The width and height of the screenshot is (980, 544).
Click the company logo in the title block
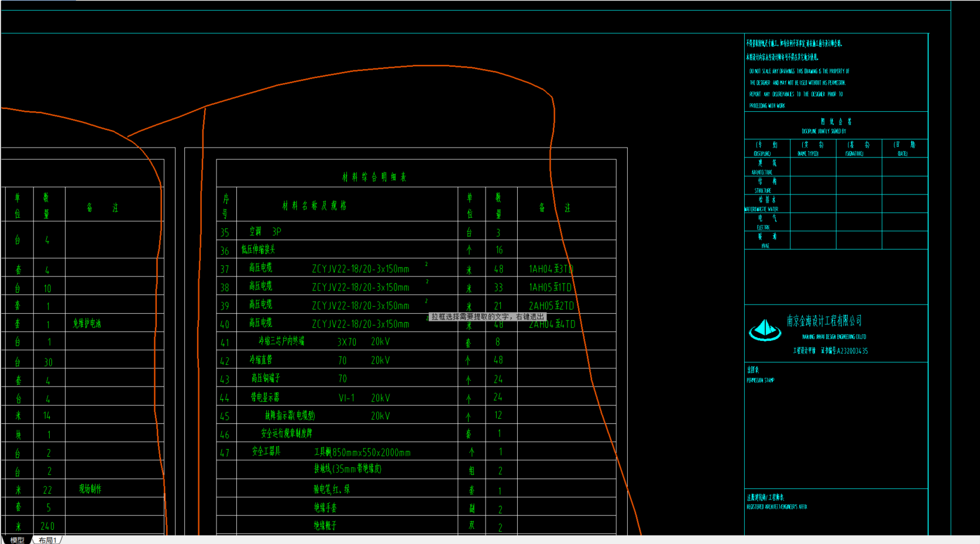tap(765, 330)
